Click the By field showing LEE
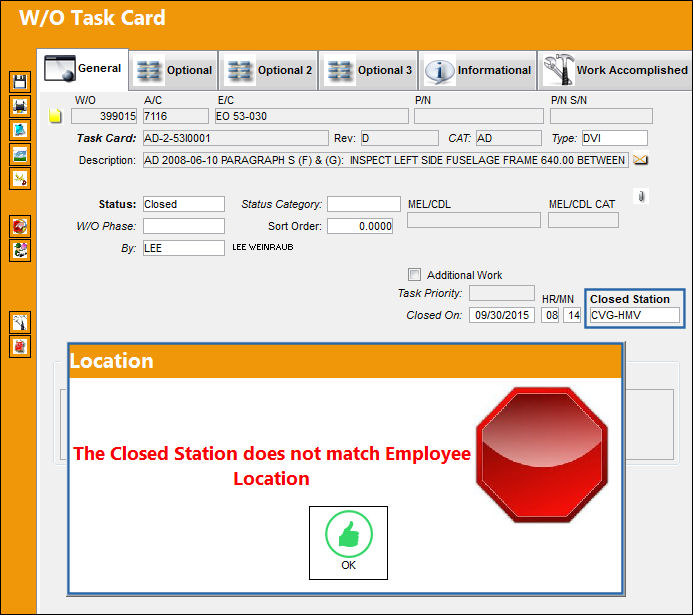This screenshot has width=693, height=615. (183, 248)
